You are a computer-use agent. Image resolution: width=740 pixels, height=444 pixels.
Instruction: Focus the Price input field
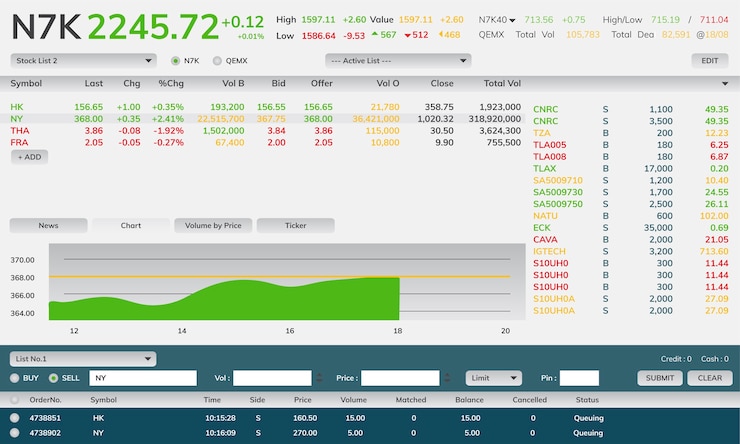click(400, 378)
